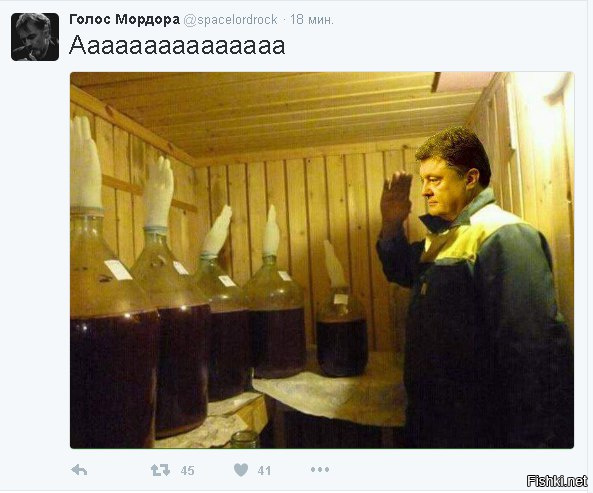Click the small glass jar below the table
The height and width of the screenshot is (493, 593).
[x=245, y=440]
